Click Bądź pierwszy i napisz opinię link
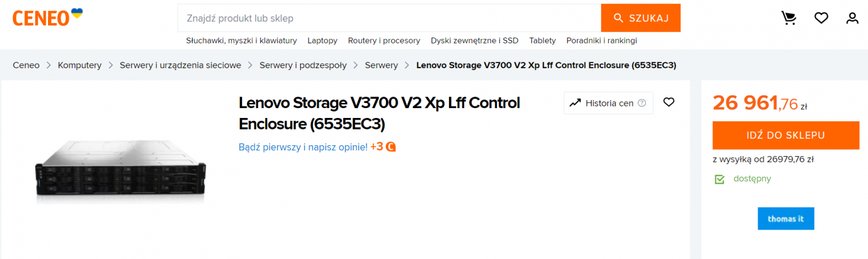This screenshot has height=259, width=868. pyautogui.click(x=303, y=147)
